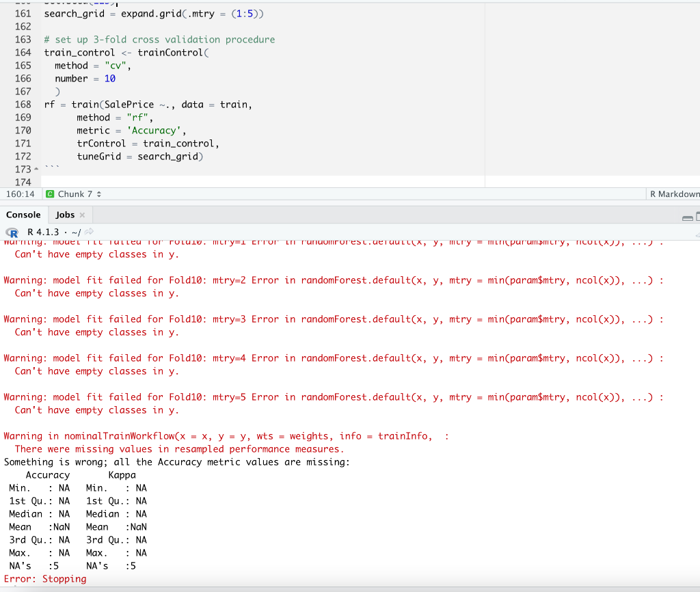Screen dimensions: 700x592
Task: Click the 'number = 10' line
Action: click(x=85, y=79)
